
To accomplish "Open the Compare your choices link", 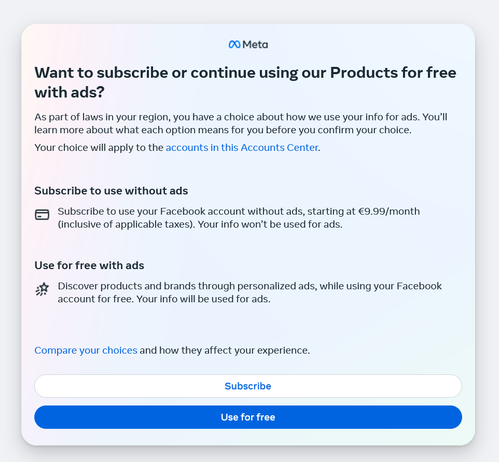I will pos(86,350).
